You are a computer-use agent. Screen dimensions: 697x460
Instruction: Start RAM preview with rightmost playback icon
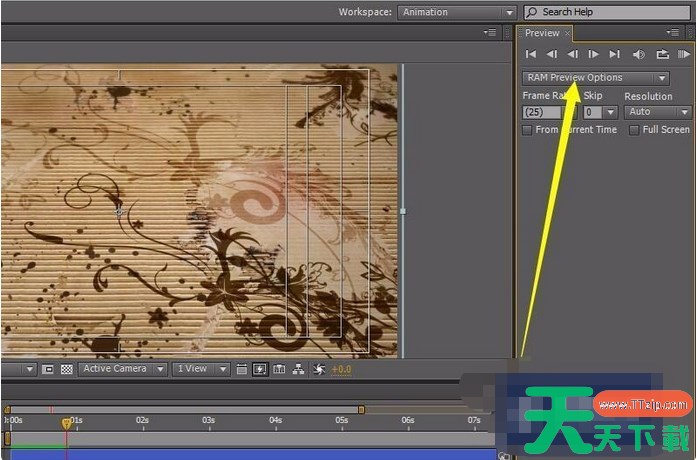pos(684,54)
